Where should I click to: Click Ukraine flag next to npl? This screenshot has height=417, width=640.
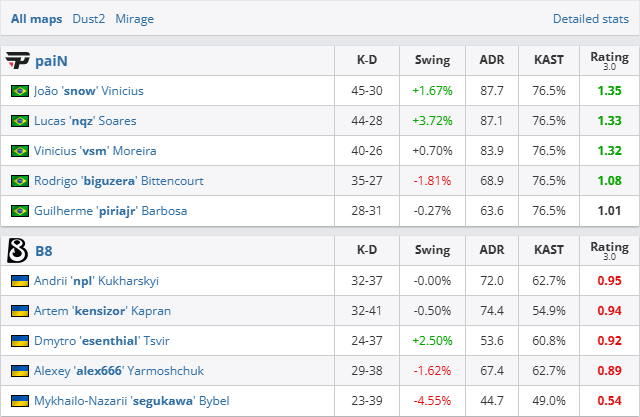click(19, 281)
